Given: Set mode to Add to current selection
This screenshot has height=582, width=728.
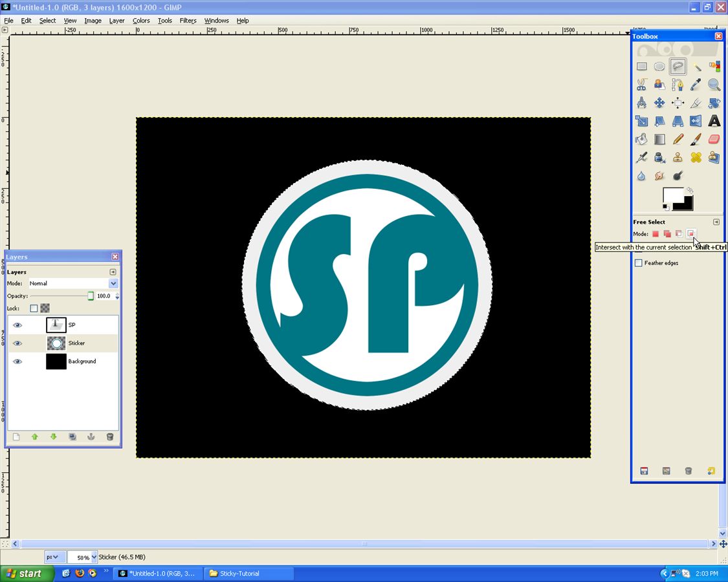Looking at the screenshot, I should tap(667, 234).
